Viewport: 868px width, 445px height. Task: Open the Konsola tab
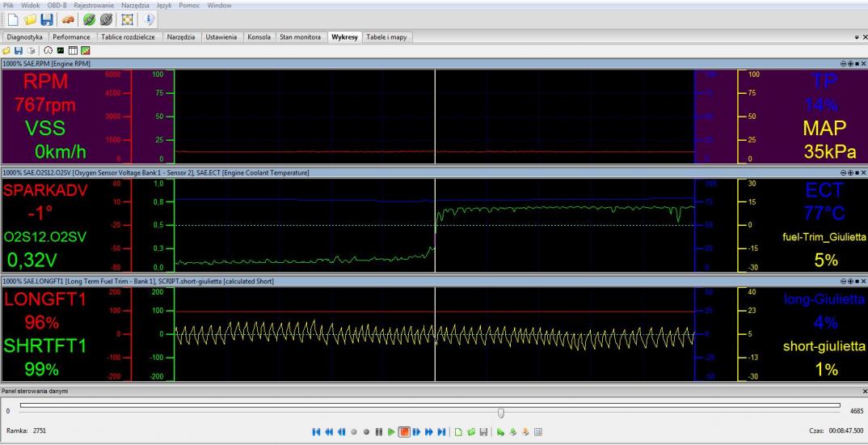259,37
